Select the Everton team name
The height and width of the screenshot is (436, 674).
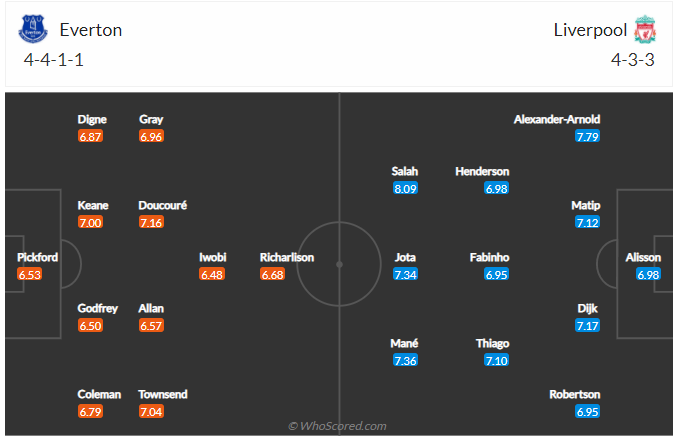[91, 30]
